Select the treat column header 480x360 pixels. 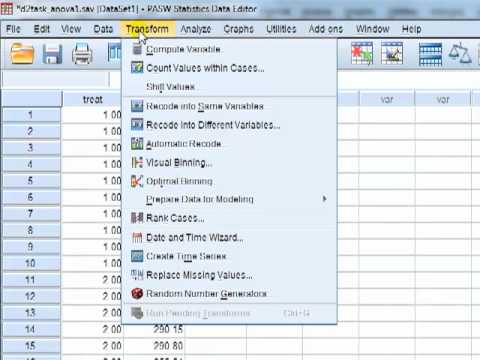92,99
